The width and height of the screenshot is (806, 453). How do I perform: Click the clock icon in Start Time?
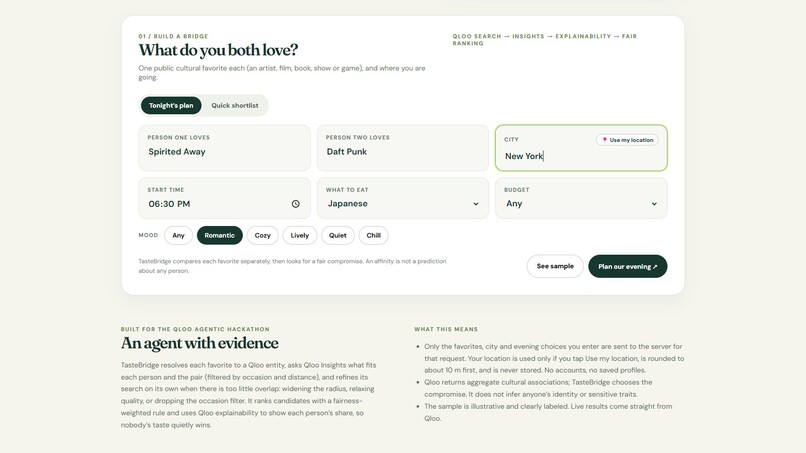click(296, 204)
